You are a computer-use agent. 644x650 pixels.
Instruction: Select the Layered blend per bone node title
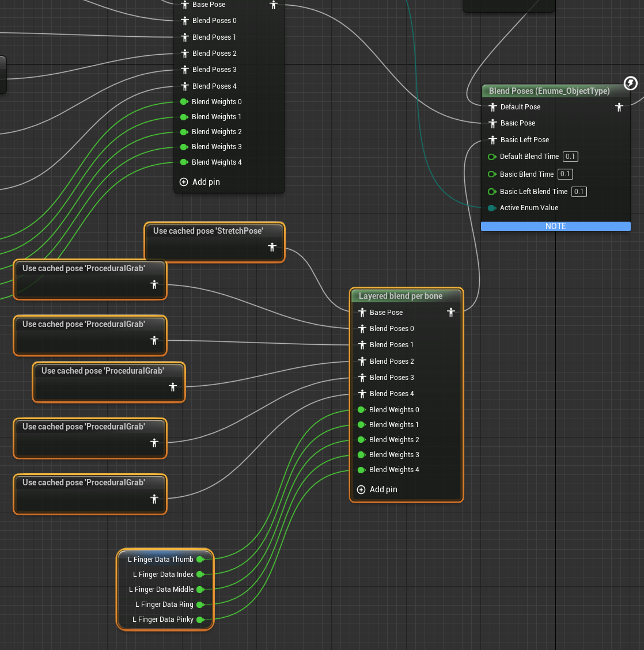(400, 296)
